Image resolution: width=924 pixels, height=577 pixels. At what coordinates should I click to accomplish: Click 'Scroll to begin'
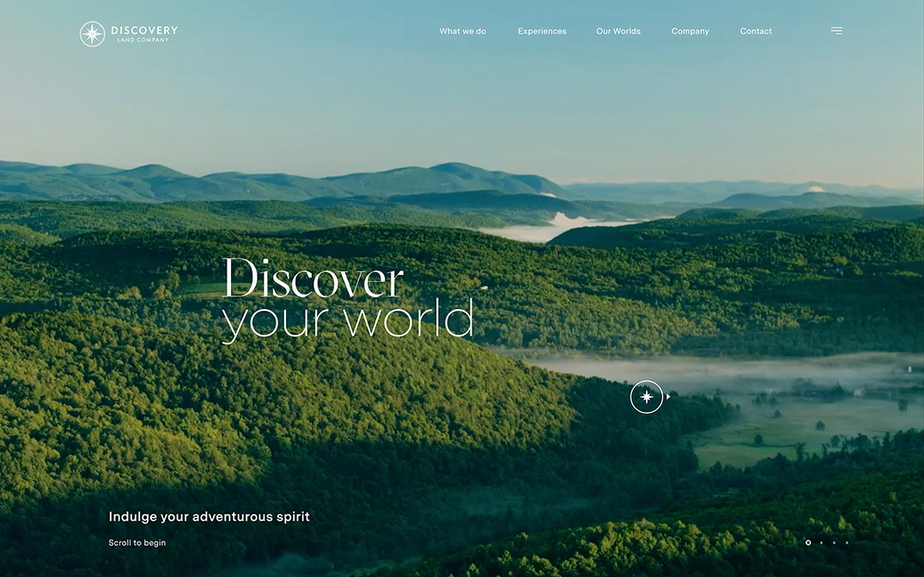click(137, 543)
